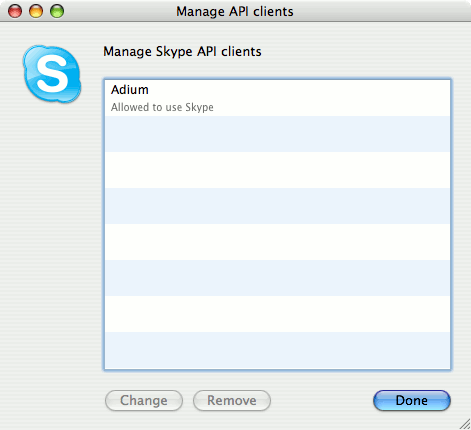Click the Change button
Image resolution: width=471 pixels, height=430 pixels.
144,400
